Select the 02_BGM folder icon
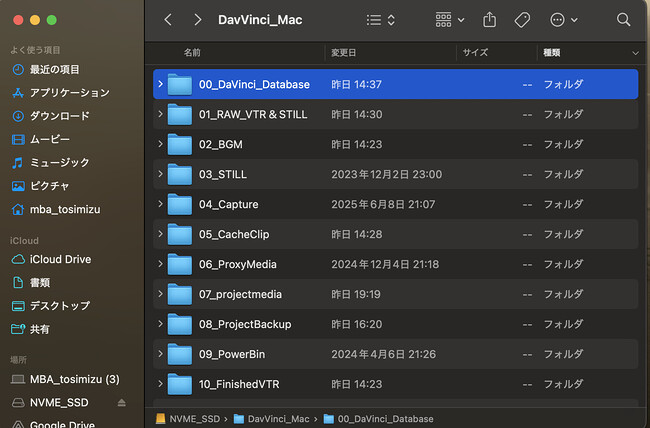Viewport: 650px width, 428px height. point(179,144)
